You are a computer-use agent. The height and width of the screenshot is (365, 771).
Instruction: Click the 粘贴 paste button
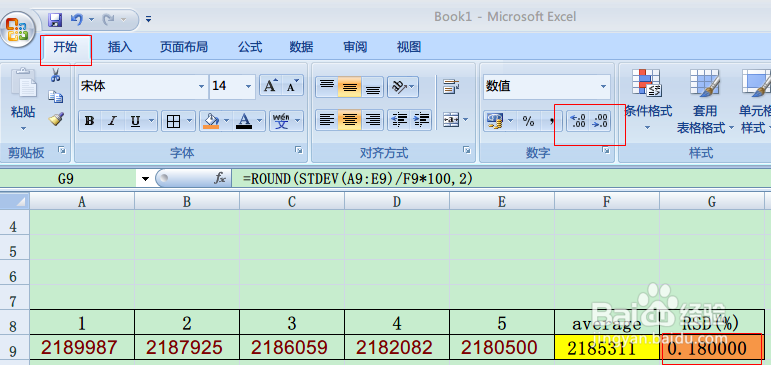(23, 93)
